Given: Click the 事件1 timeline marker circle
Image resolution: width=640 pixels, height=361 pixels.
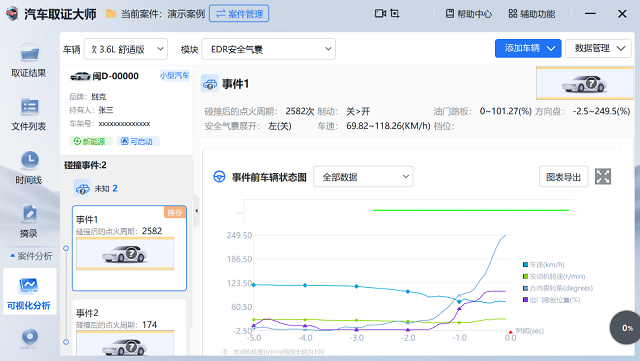Looking at the screenshot, I should [x=66, y=248].
